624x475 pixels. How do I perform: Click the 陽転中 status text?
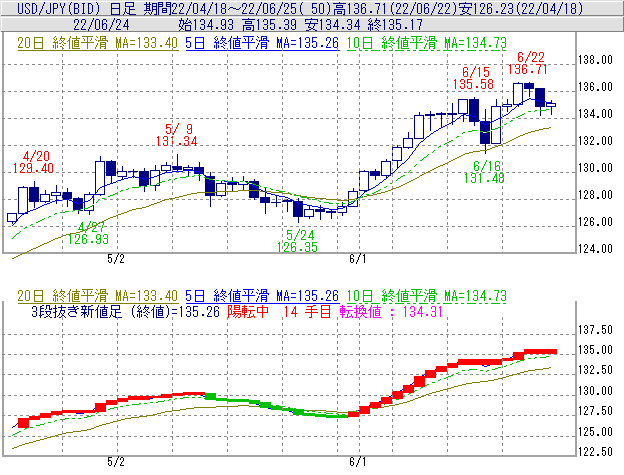coord(248,311)
